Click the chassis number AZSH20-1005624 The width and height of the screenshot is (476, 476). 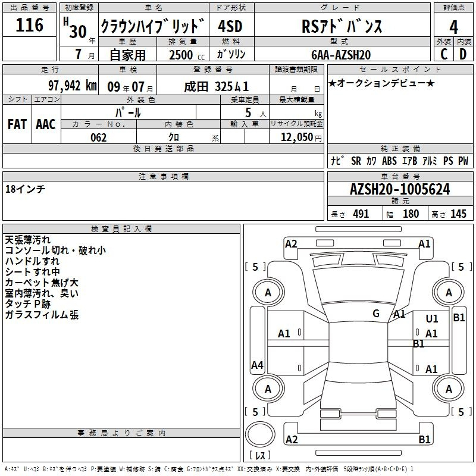pyautogui.click(x=400, y=190)
